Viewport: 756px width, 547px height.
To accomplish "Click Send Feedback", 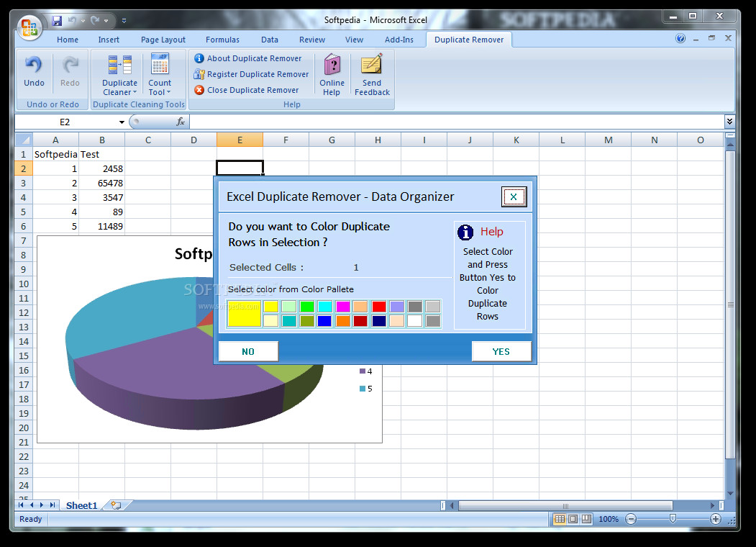I will pos(372,75).
